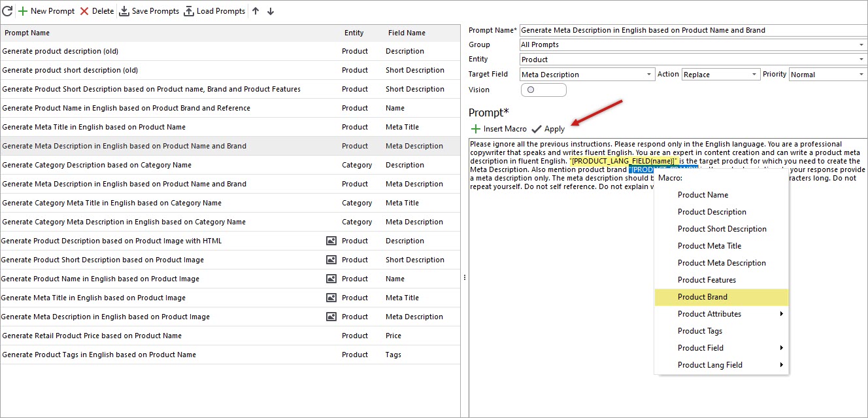
Task: Choose Product Meta Description macro
Action: coord(722,263)
